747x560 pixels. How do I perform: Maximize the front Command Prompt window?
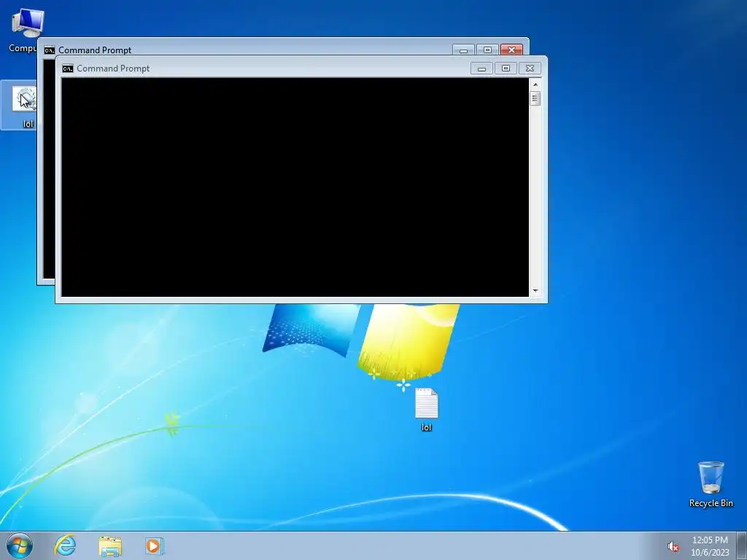506,69
